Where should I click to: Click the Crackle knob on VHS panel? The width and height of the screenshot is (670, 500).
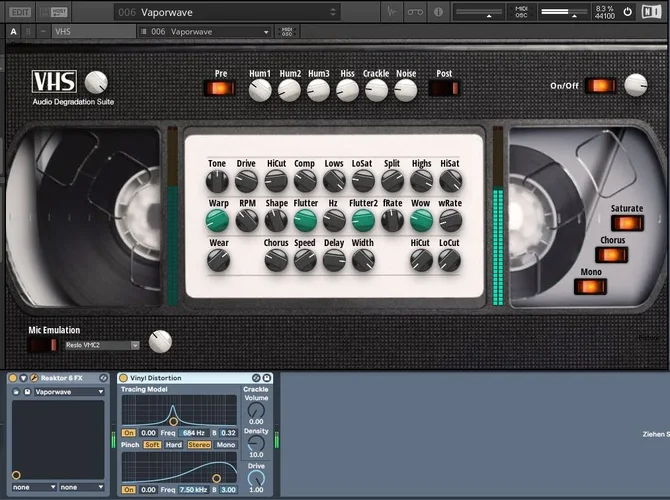pyautogui.click(x=376, y=90)
